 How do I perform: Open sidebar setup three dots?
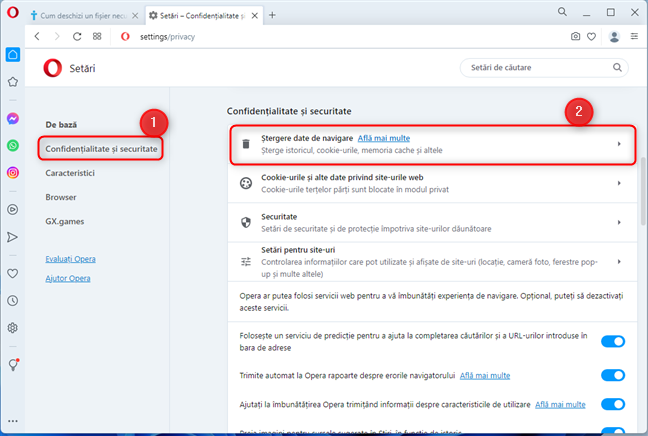pos(13,421)
